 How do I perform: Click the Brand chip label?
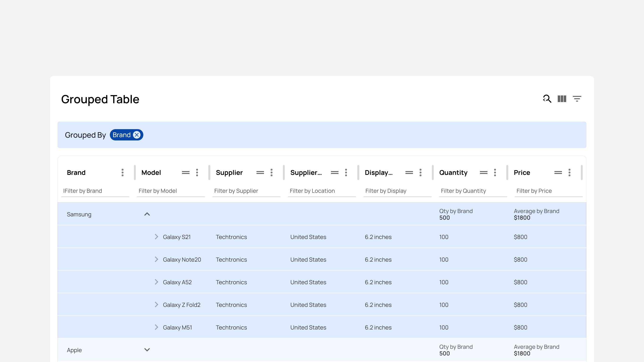[121, 135]
